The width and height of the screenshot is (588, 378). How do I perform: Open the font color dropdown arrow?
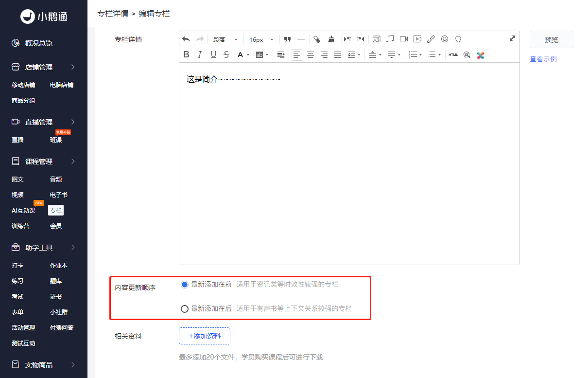[248, 55]
